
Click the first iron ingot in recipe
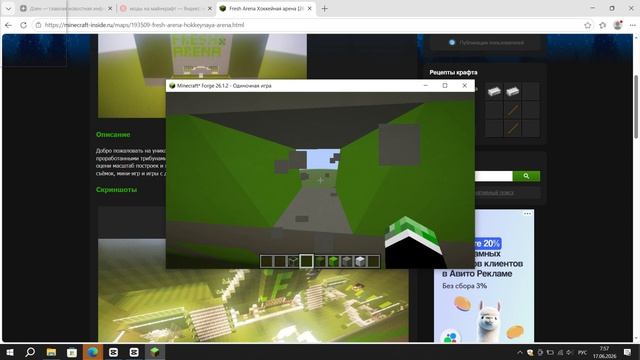(x=494, y=91)
